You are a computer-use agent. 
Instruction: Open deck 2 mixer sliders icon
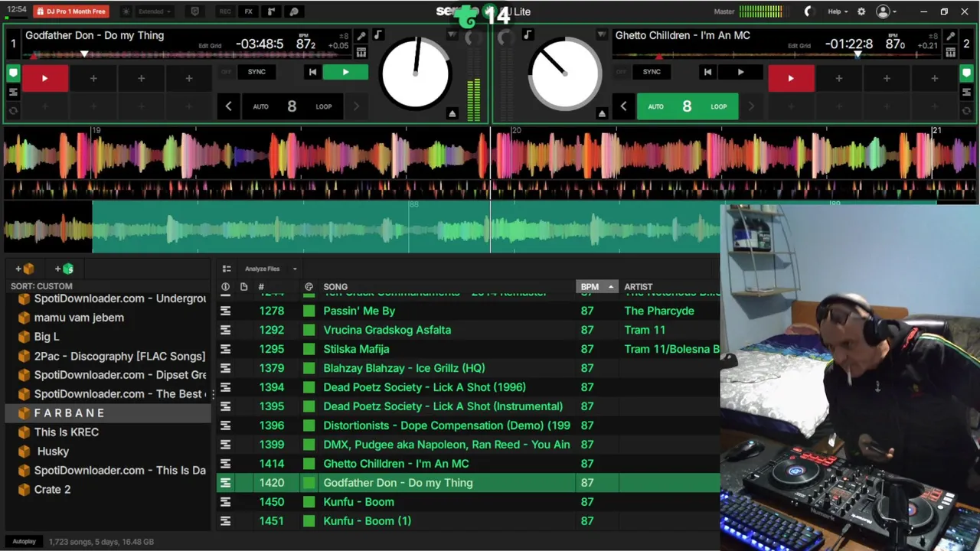pyautogui.click(x=950, y=52)
